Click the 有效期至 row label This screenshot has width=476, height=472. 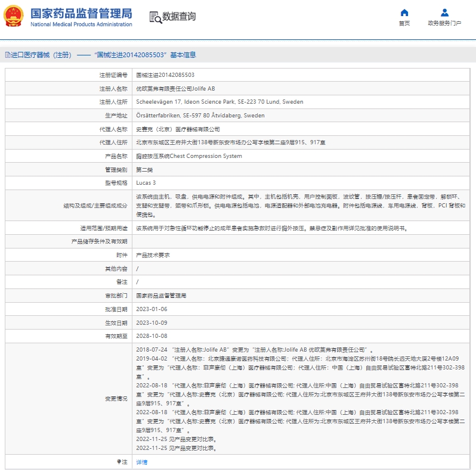click(116, 336)
